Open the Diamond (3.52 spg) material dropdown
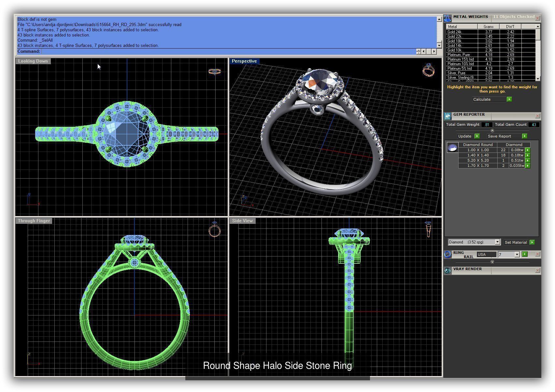 click(x=497, y=242)
